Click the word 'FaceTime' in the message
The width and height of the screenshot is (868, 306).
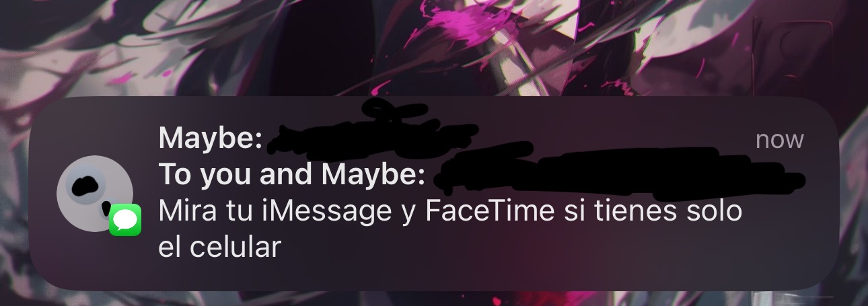tap(486, 212)
